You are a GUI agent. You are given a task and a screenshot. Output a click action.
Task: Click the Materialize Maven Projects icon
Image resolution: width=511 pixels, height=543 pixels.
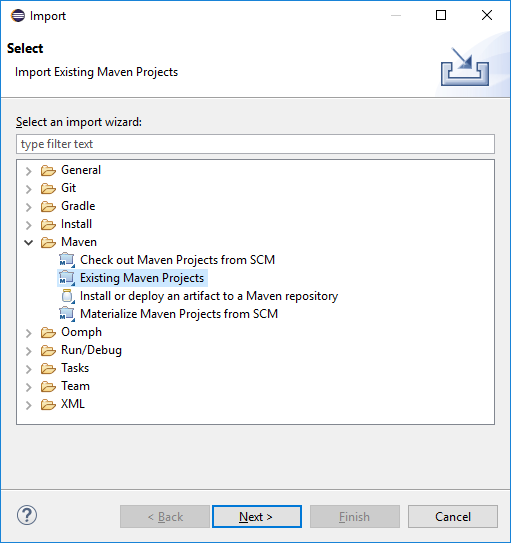67,314
